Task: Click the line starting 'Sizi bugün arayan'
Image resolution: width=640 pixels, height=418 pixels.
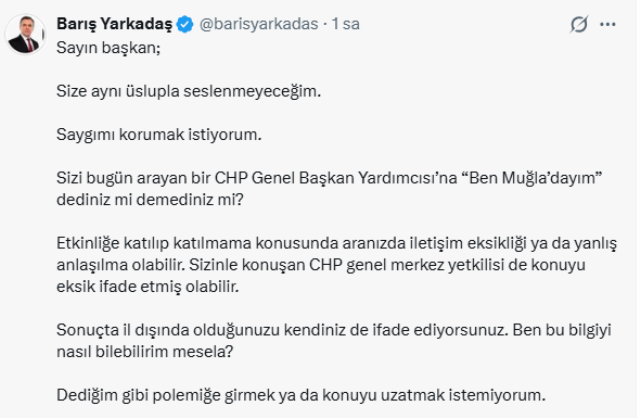Action: point(329,178)
